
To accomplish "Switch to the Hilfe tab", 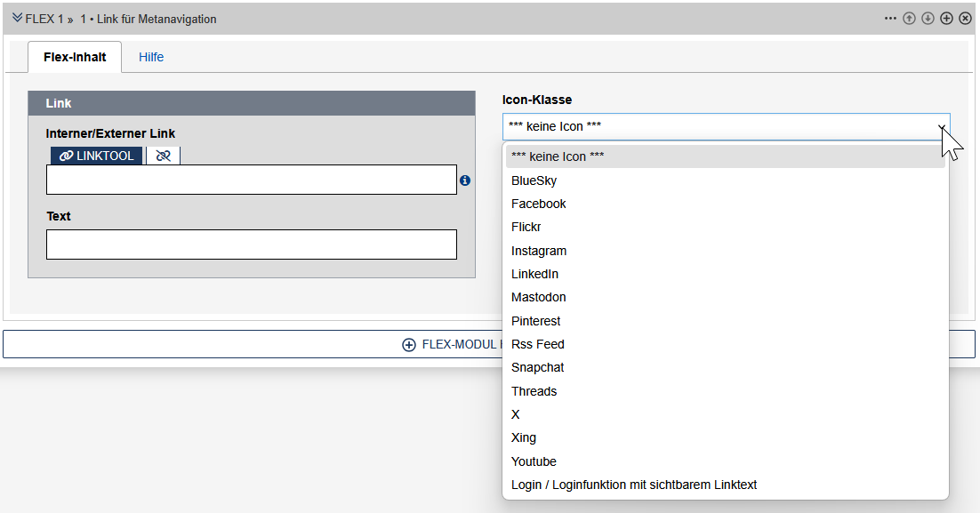I will coord(151,57).
